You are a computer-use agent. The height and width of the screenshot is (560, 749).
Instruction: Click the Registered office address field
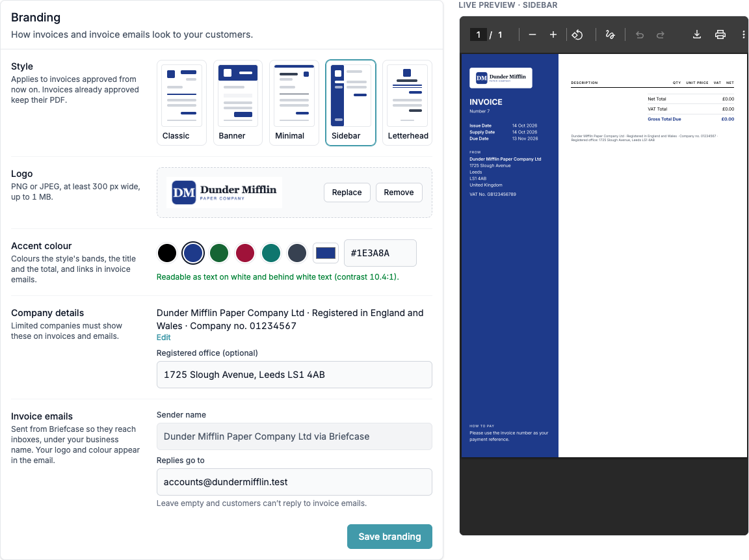295,375
